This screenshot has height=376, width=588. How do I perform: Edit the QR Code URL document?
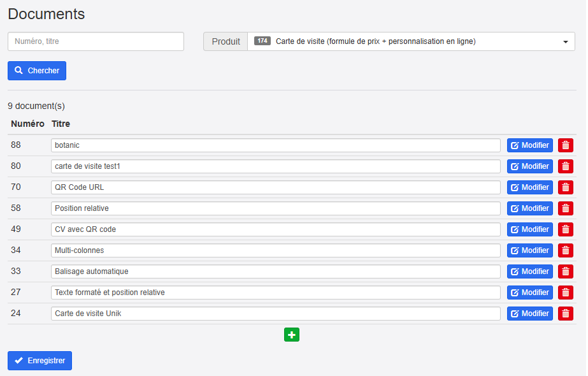coord(529,187)
